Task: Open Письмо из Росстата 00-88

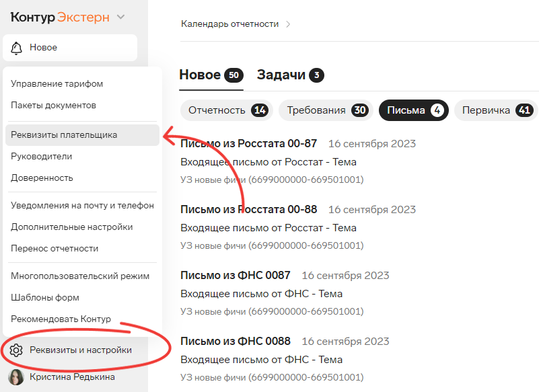Action: tap(248, 210)
